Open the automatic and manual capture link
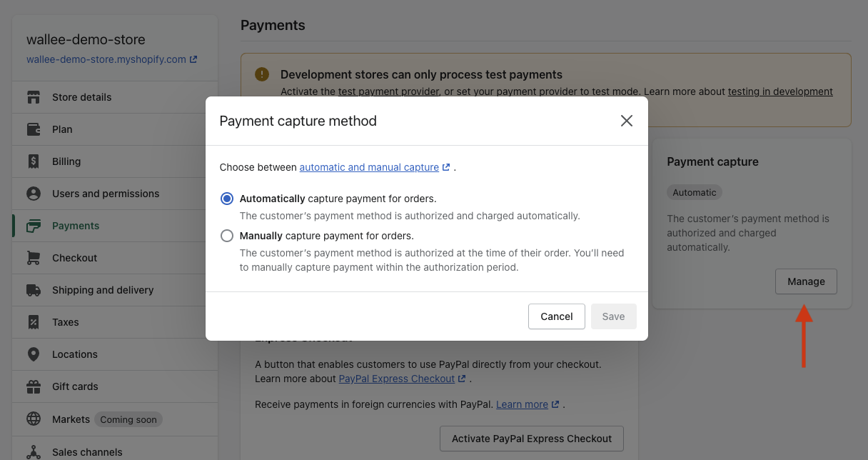The width and height of the screenshot is (868, 460). point(370,167)
